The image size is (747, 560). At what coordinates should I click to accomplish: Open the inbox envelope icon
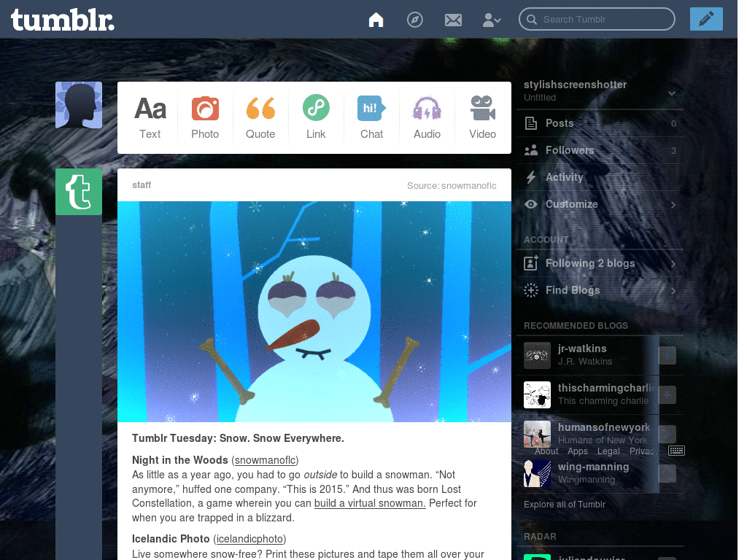pos(453,20)
